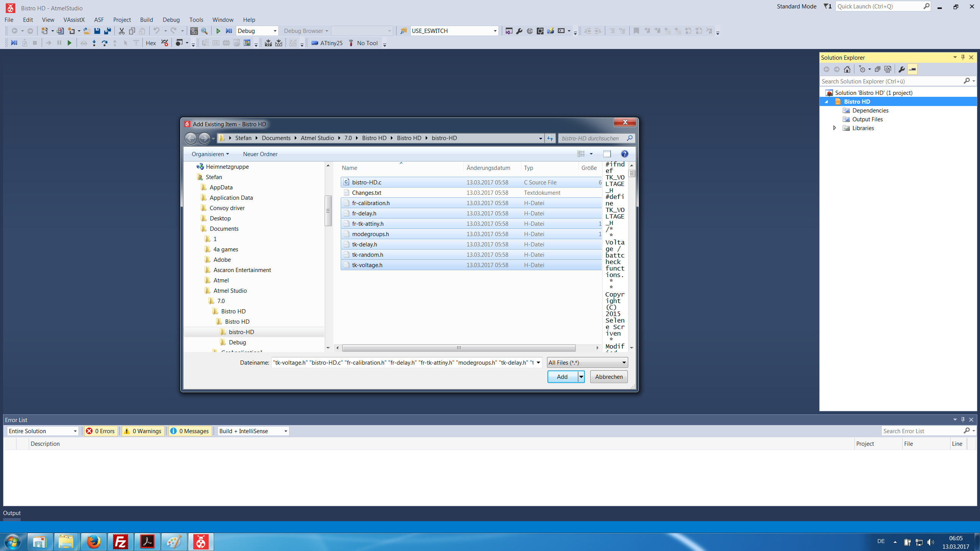Click the Save icon in the toolbar

[x=97, y=31]
